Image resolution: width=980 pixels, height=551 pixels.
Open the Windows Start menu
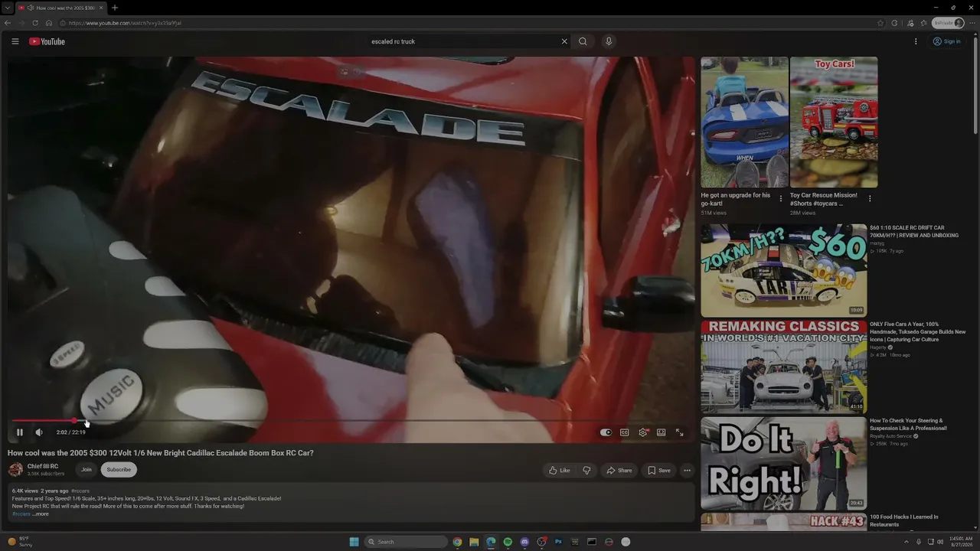(x=354, y=542)
